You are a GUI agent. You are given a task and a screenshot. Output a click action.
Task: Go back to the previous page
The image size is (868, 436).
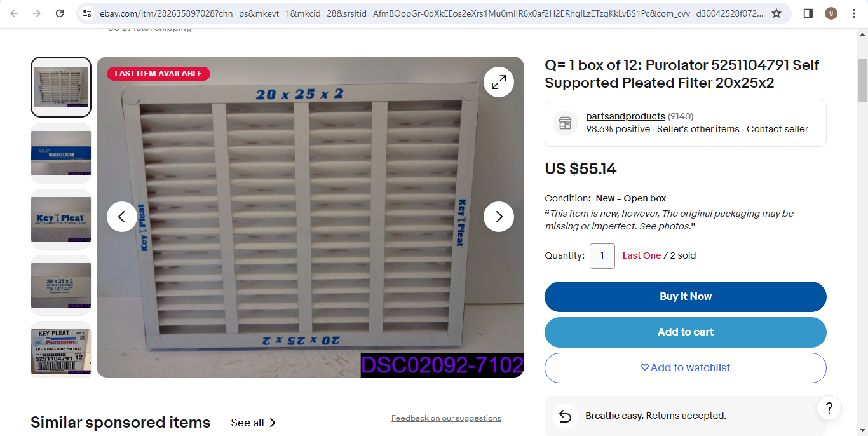point(15,13)
